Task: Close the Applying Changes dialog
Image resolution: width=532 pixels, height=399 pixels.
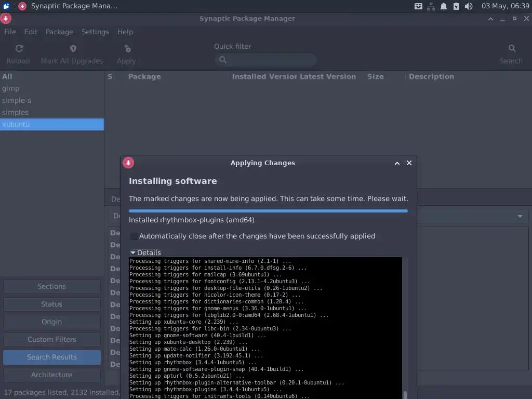Action: point(409,163)
